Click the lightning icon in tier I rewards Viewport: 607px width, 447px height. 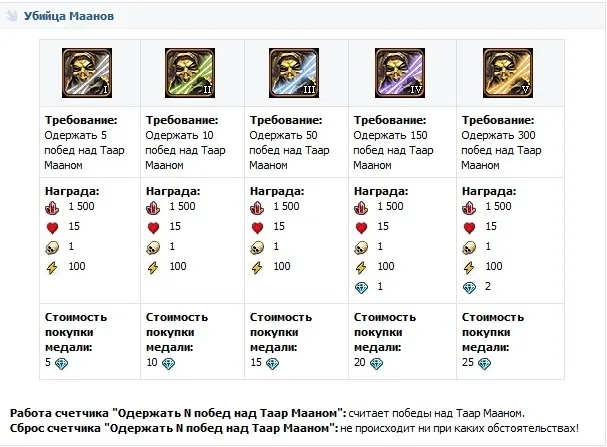[54, 267]
